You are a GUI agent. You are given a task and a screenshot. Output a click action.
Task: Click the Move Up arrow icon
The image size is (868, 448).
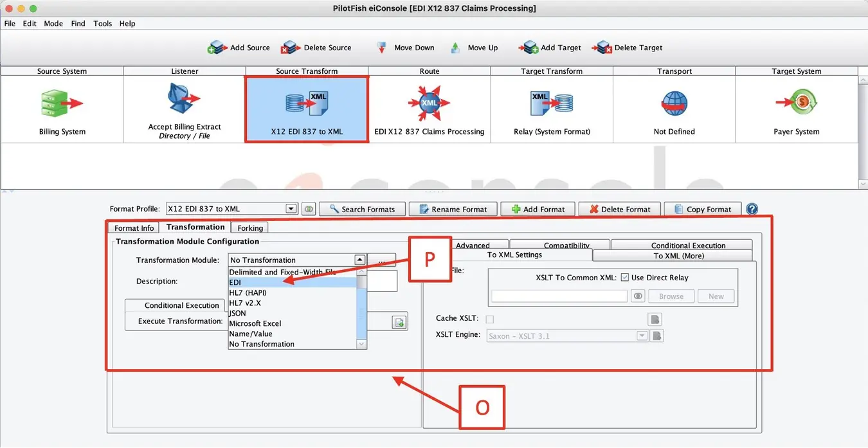[455, 48]
